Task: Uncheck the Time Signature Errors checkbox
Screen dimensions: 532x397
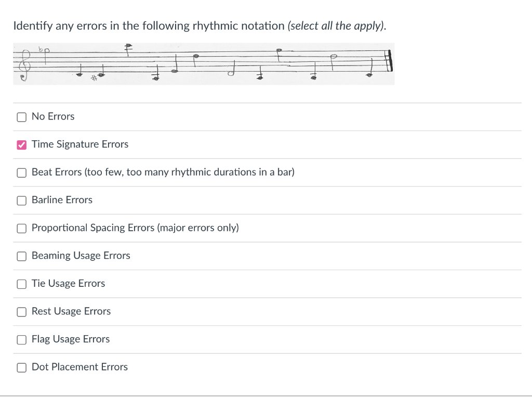Action: [21, 144]
